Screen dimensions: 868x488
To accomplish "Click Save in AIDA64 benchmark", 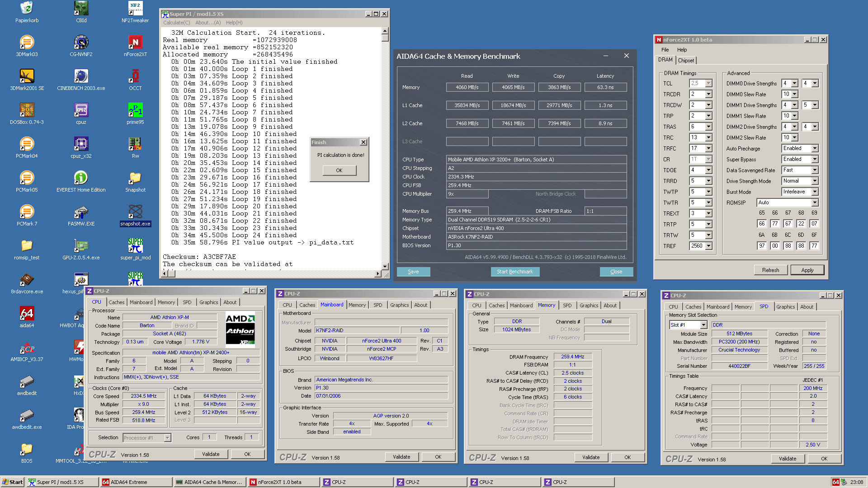I will (413, 272).
